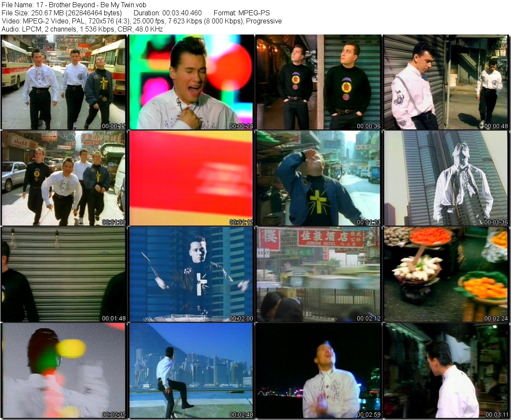The height and width of the screenshot is (420, 511).
Task: Click the Video: MPEG-2 Video info line
Action: [141, 21]
